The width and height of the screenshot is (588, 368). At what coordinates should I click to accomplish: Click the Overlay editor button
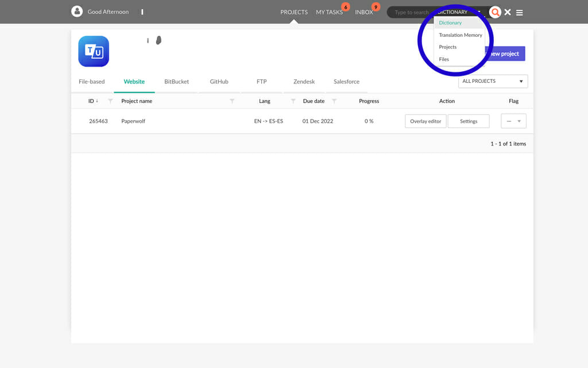pyautogui.click(x=425, y=121)
